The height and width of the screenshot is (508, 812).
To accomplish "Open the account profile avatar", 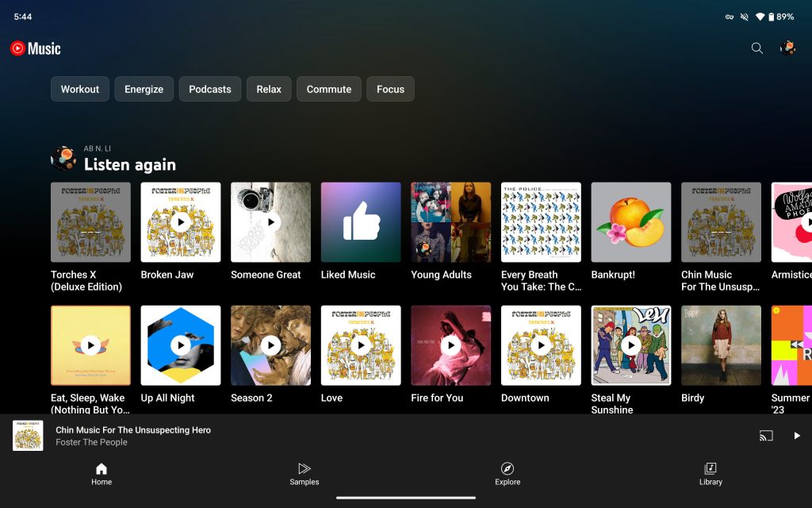I will (787, 48).
